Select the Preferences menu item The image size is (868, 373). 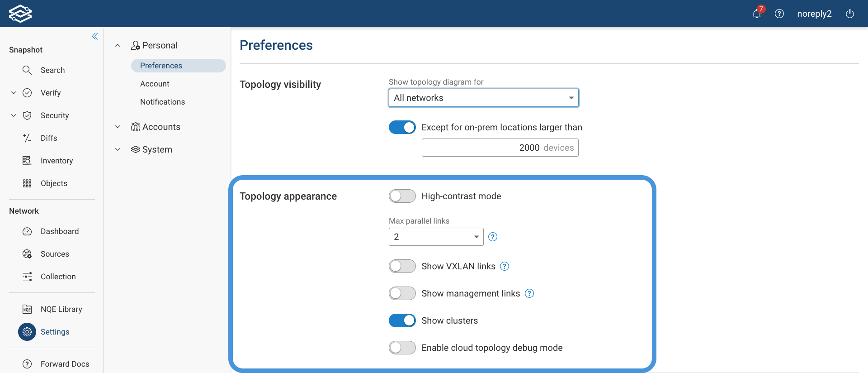[179, 66]
